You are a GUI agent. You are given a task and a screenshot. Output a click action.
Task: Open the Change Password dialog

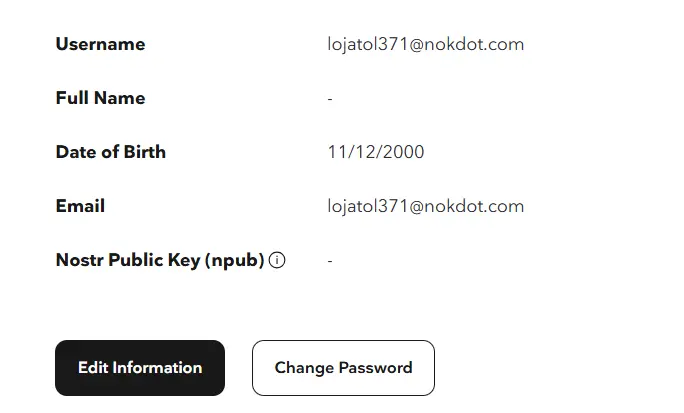tap(343, 368)
